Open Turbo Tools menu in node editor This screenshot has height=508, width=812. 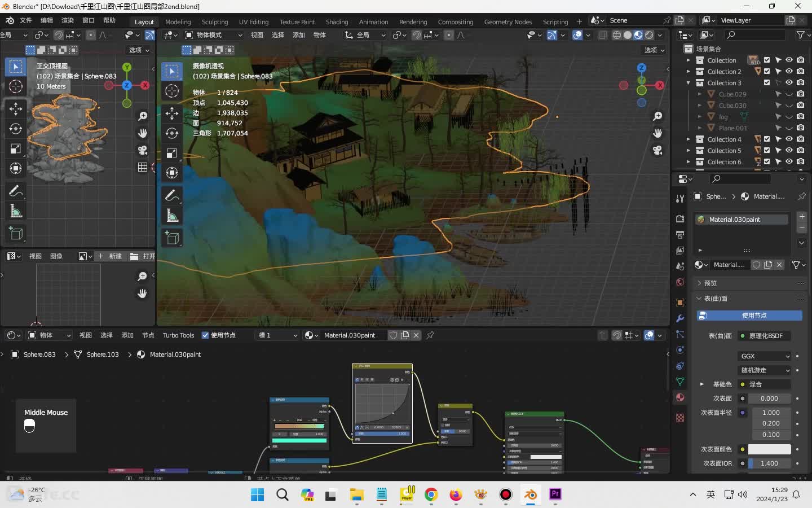[x=178, y=335]
